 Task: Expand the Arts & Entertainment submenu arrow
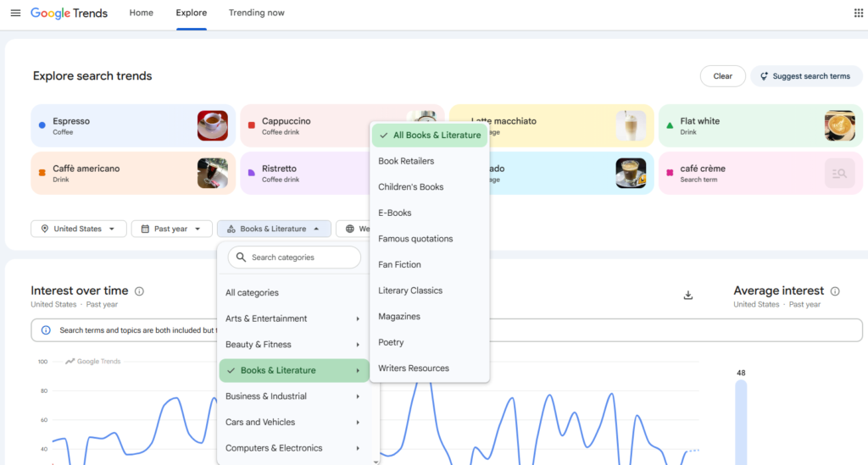coord(358,319)
